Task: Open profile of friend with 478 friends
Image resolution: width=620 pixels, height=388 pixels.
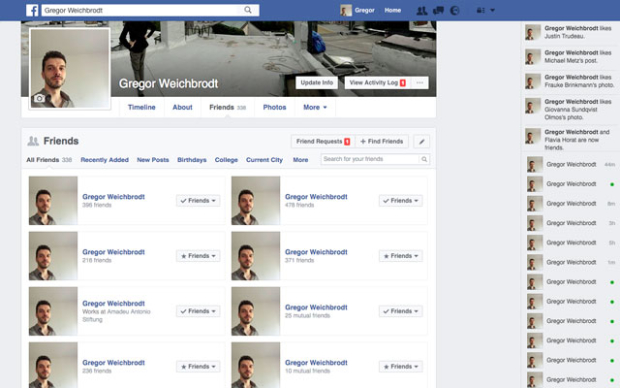Action: click(316, 197)
